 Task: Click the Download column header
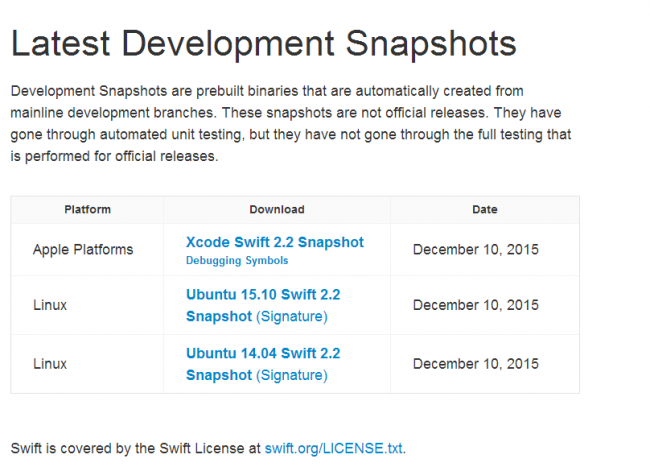point(277,209)
